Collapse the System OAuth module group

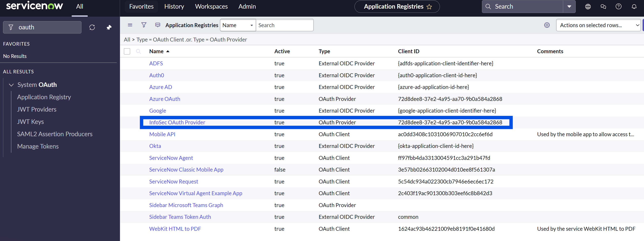(x=11, y=85)
